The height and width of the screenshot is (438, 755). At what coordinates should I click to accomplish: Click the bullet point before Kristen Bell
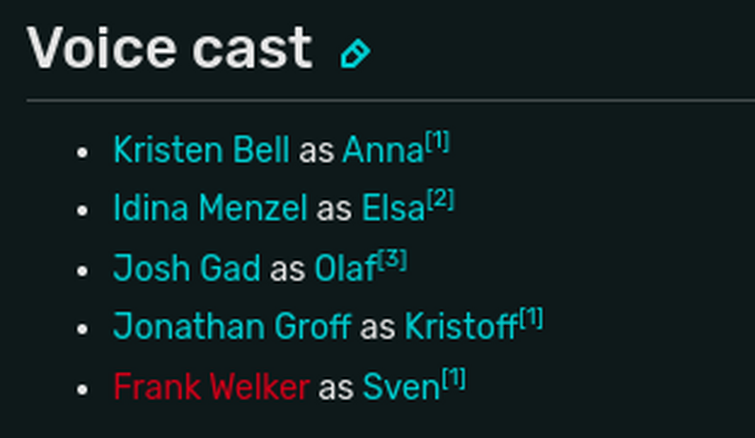point(83,153)
